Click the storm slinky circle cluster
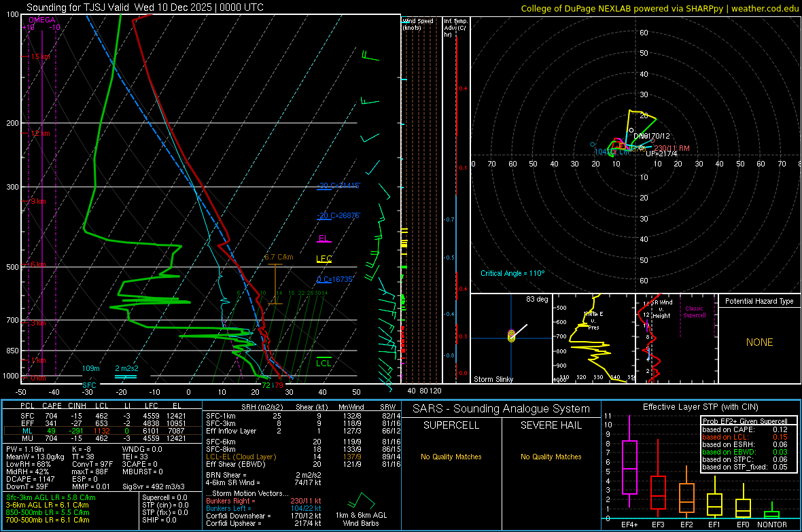This screenshot has width=802, height=532. tap(511, 336)
